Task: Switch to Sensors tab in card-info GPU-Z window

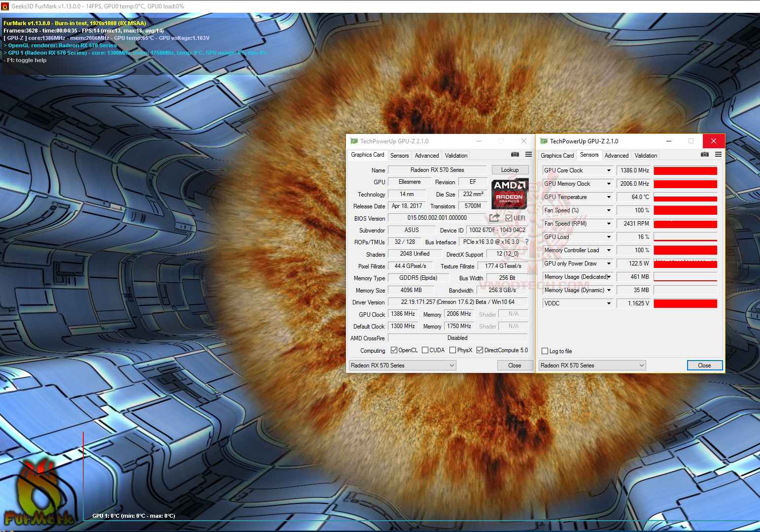Action: (x=399, y=156)
